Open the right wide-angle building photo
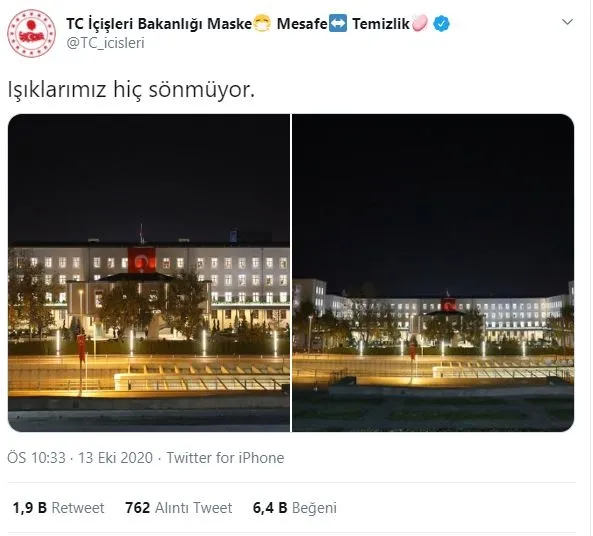This screenshot has width=593, height=536. pos(433,273)
